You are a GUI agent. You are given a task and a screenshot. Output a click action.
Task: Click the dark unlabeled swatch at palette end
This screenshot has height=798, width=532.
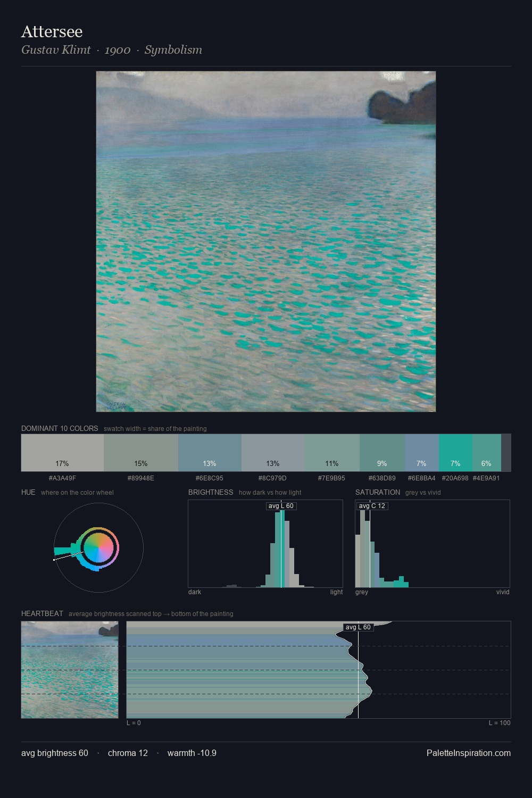click(x=506, y=453)
